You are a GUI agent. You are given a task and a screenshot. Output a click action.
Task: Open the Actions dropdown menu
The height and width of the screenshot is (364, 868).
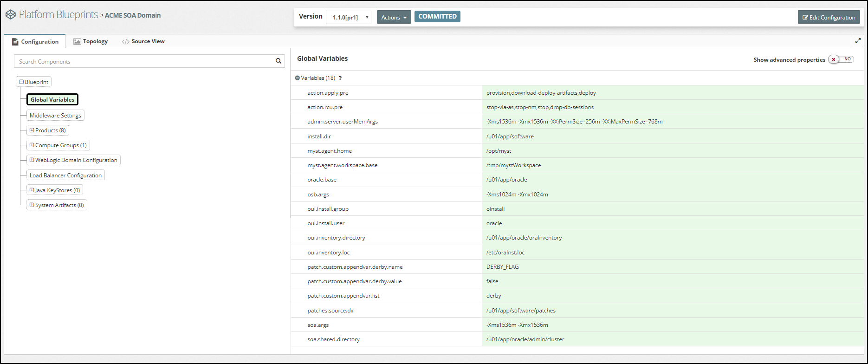pos(394,17)
